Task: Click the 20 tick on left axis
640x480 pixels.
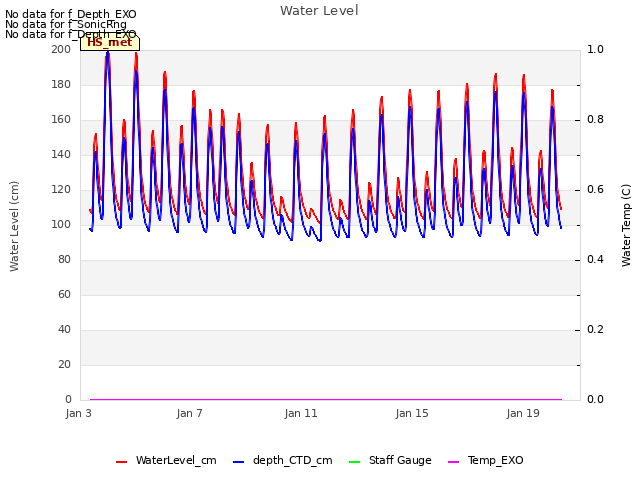Action: click(x=64, y=364)
